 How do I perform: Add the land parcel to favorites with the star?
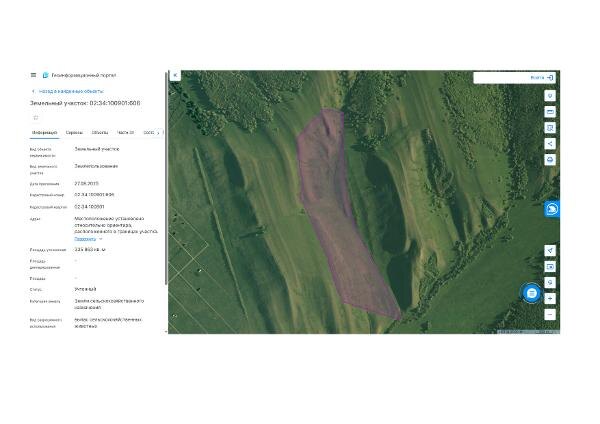point(36,117)
